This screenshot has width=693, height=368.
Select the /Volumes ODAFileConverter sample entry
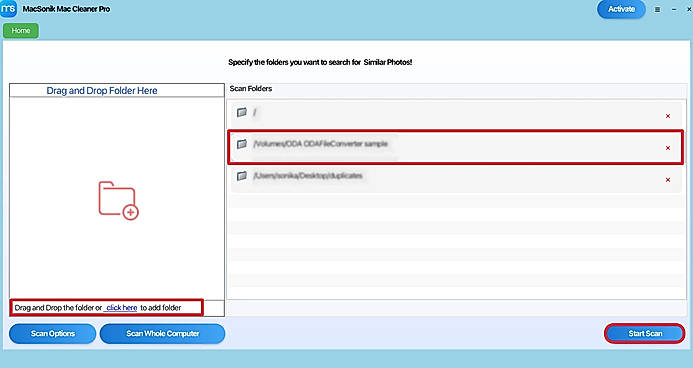[x=455, y=147]
